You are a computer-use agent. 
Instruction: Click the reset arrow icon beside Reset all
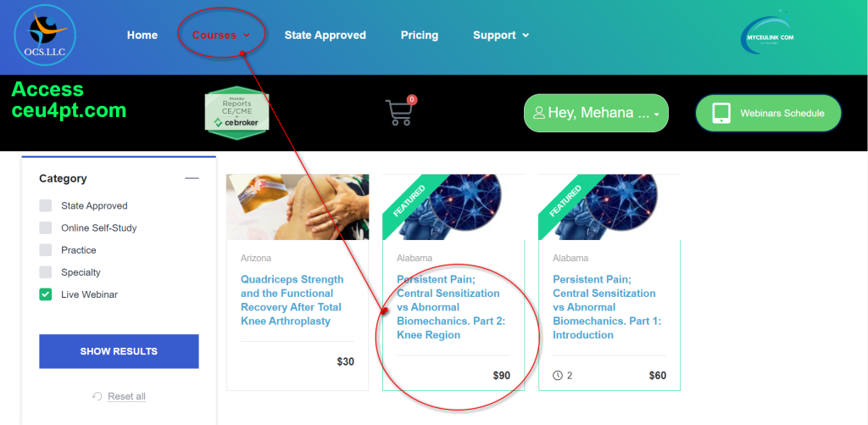(97, 396)
